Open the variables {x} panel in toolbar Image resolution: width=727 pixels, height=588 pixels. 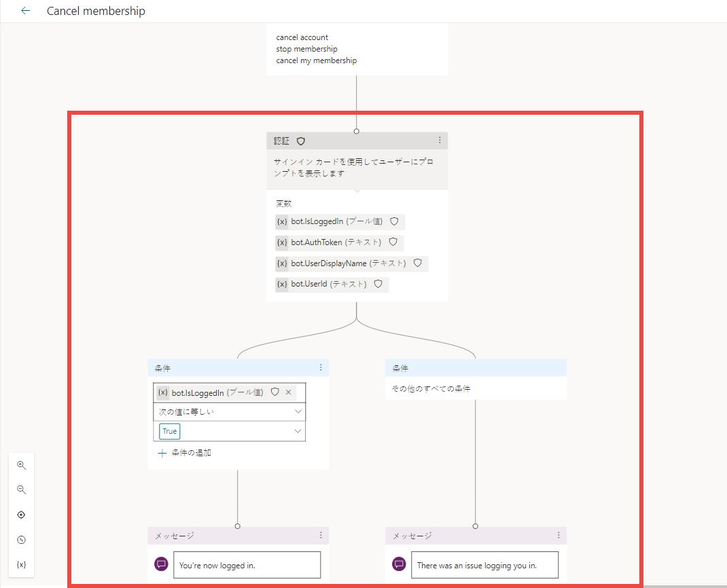click(x=21, y=564)
